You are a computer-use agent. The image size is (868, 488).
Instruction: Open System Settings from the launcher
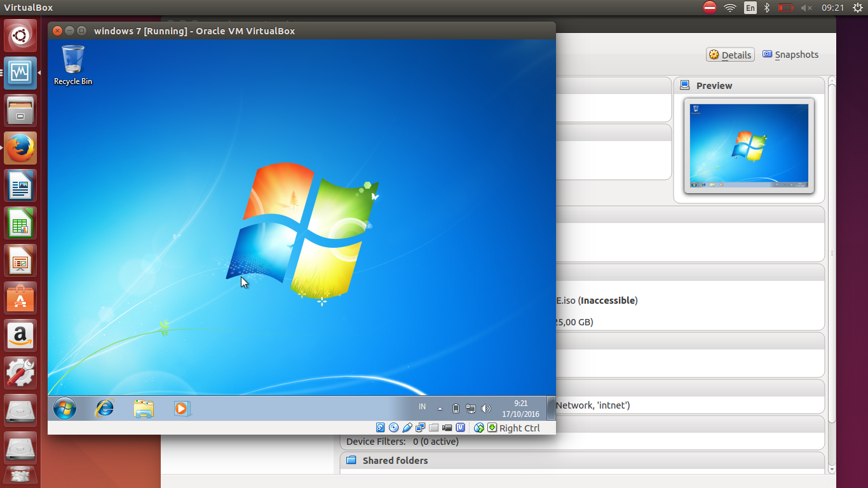pos(20,373)
